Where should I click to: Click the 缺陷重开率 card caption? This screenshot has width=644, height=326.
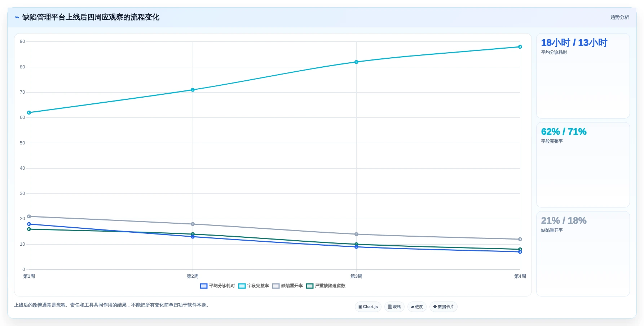[x=552, y=231]
